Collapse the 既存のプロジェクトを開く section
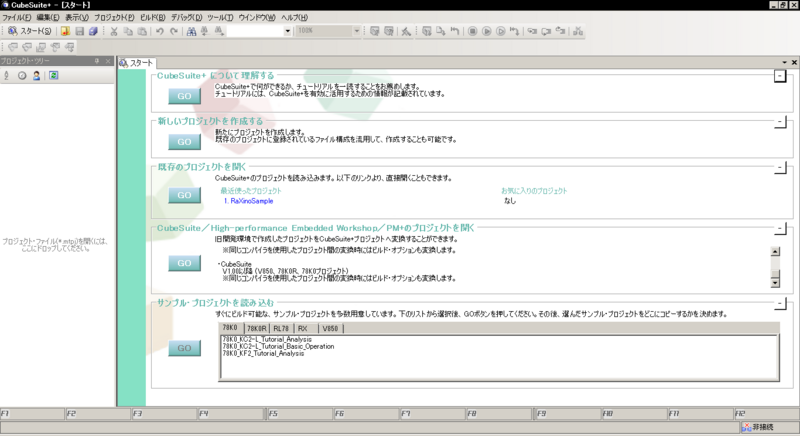The width and height of the screenshot is (800, 436). click(780, 167)
